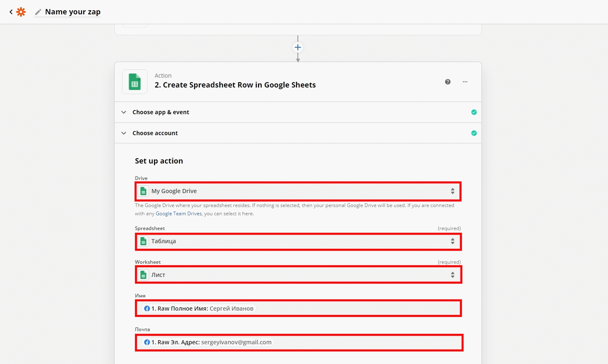The height and width of the screenshot is (364, 608).
Task: Click the Drive field up-down arrows
Action: (x=452, y=191)
